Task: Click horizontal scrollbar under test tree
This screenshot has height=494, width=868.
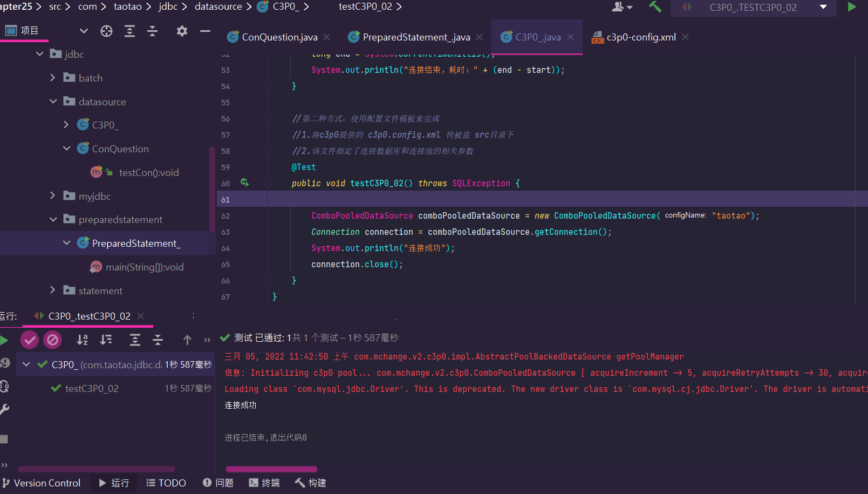Action: [97, 469]
